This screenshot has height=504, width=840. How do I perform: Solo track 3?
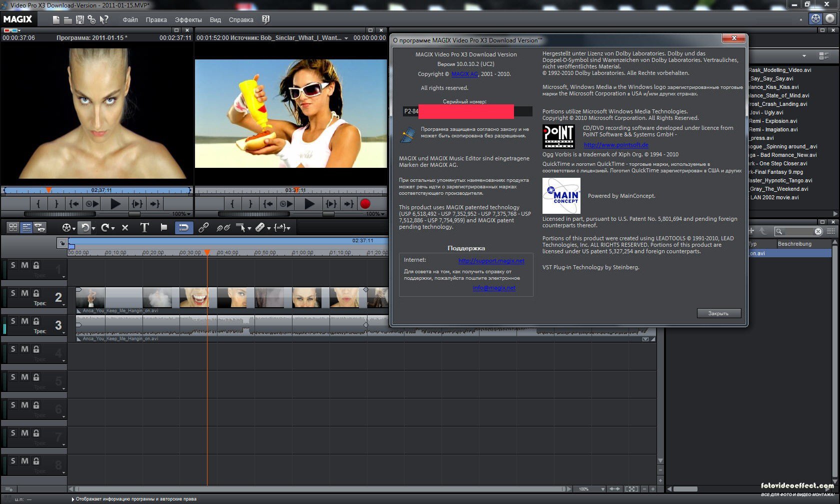coord(13,321)
